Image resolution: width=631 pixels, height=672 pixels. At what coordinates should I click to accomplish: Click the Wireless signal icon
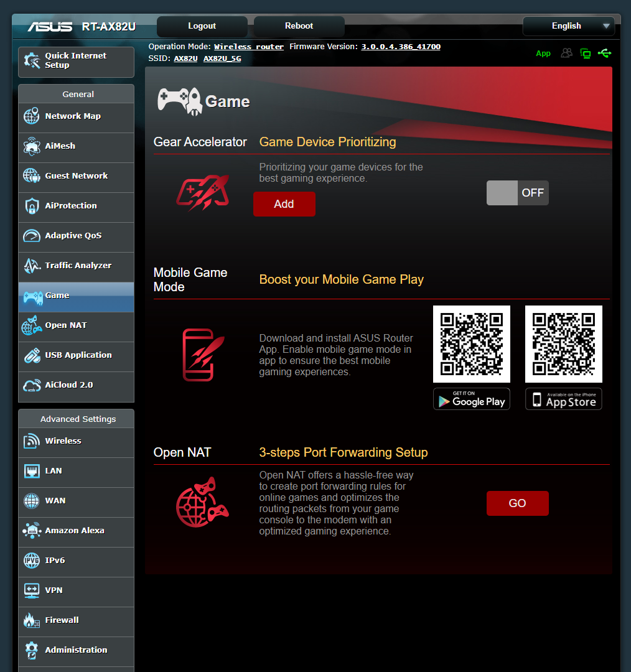tap(32, 441)
